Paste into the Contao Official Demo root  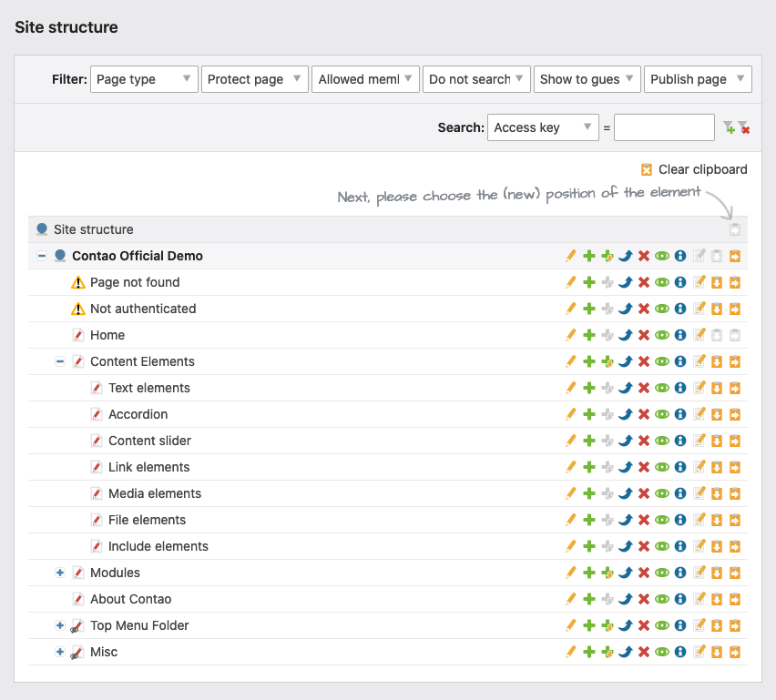(x=735, y=256)
